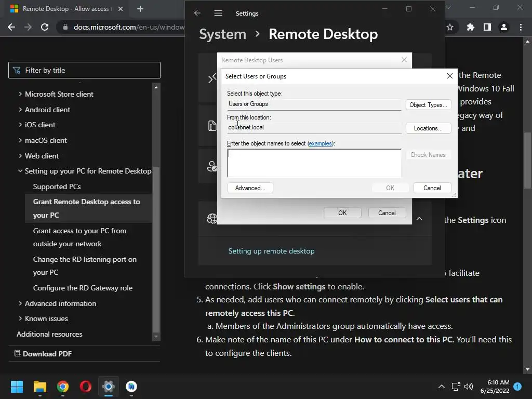Open the network status tray icon
The height and width of the screenshot is (399, 532).
point(456,387)
